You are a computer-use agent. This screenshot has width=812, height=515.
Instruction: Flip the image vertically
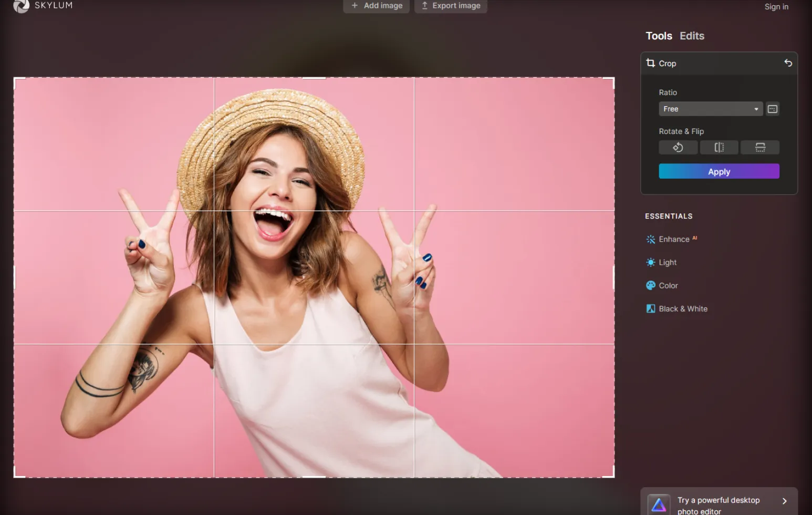(x=760, y=147)
